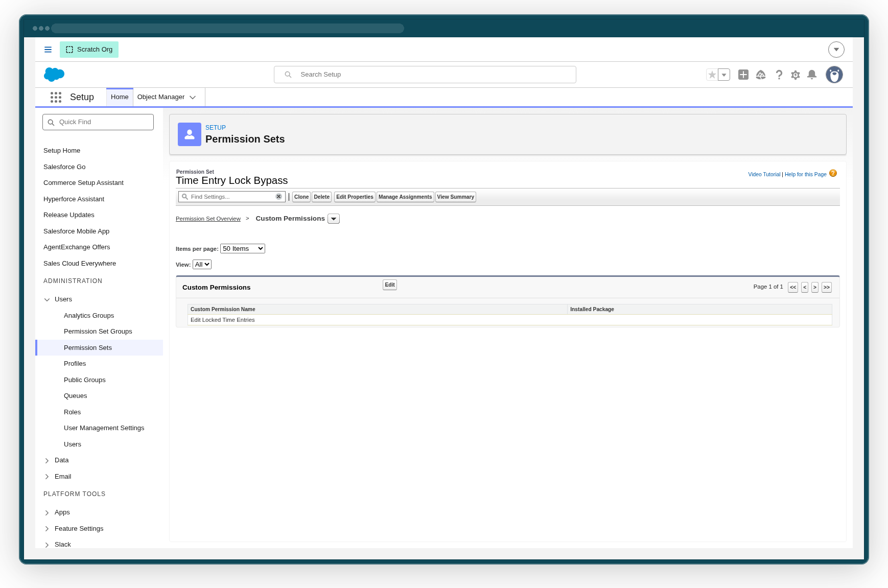The width and height of the screenshot is (888, 588).
Task: Focus the Quick Find field
Action: click(98, 122)
